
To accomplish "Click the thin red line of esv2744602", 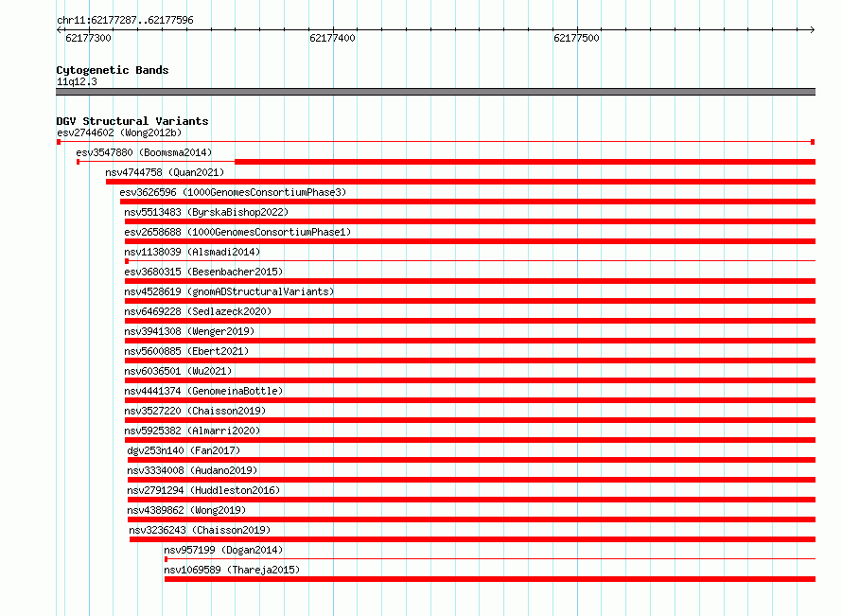I will [435, 142].
